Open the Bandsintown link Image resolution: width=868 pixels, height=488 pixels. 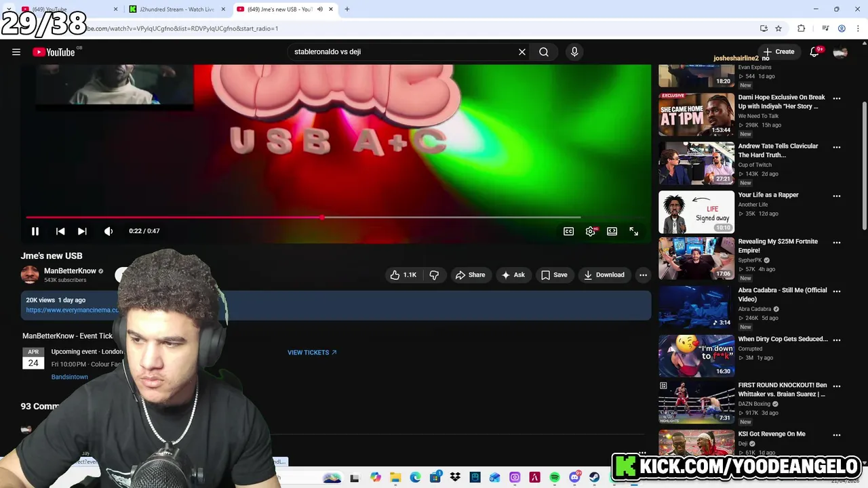click(x=69, y=377)
